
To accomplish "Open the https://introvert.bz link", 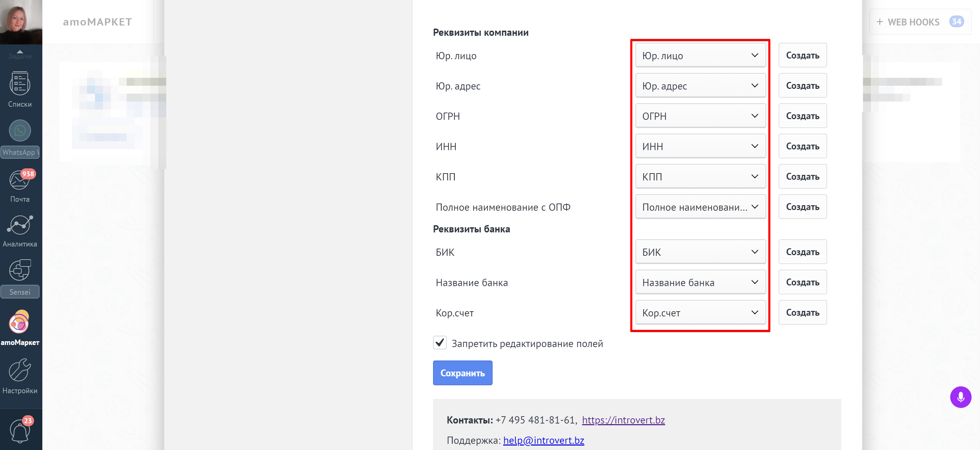I will 623,420.
